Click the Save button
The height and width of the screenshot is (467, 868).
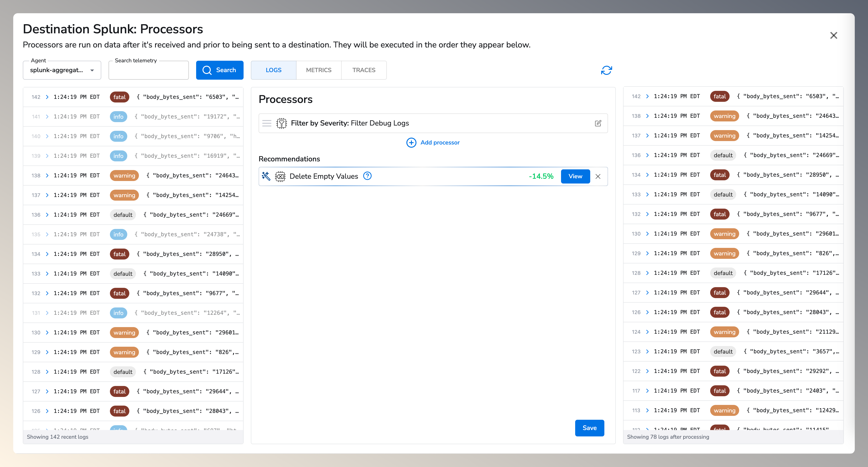pos(589,428)
